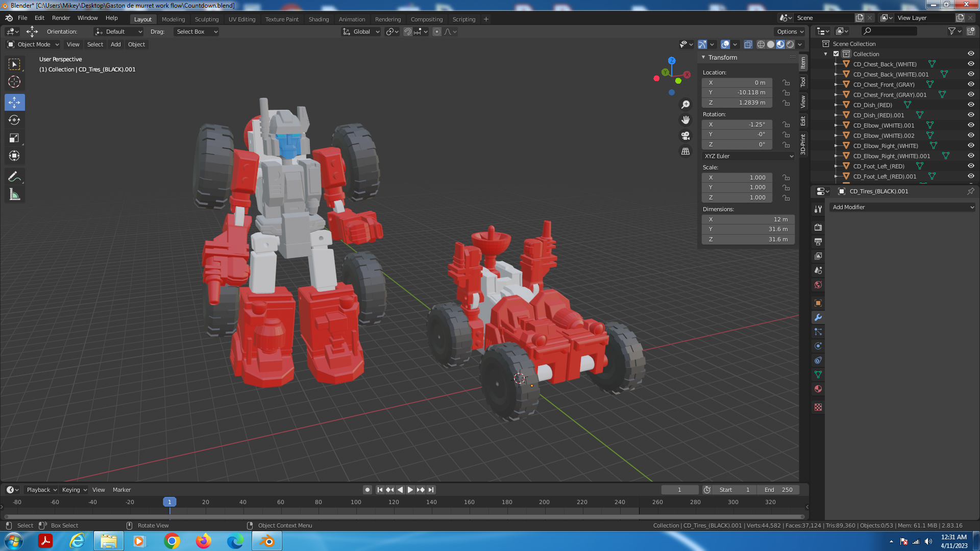Adjust the Scale X value field
Viewport: 980px width, 551px height.
(737, 178)
